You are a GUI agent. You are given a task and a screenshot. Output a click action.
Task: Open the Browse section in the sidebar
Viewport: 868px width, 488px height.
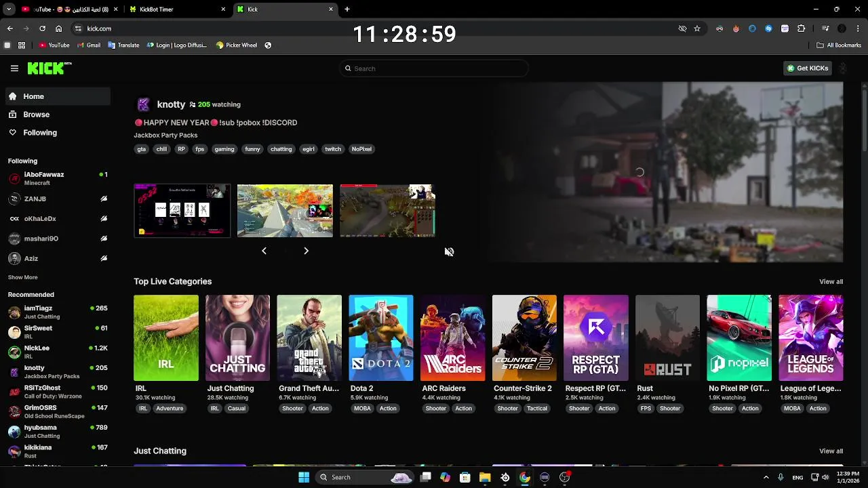(x=58, y=115)
